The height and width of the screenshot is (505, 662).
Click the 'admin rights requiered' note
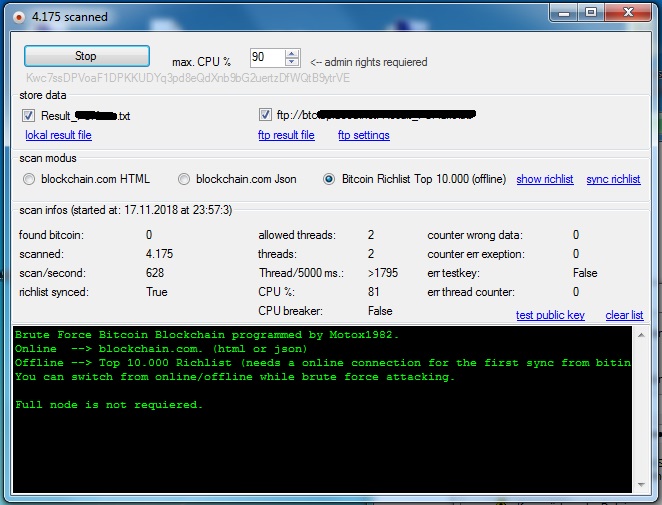(x=369, y=62)
